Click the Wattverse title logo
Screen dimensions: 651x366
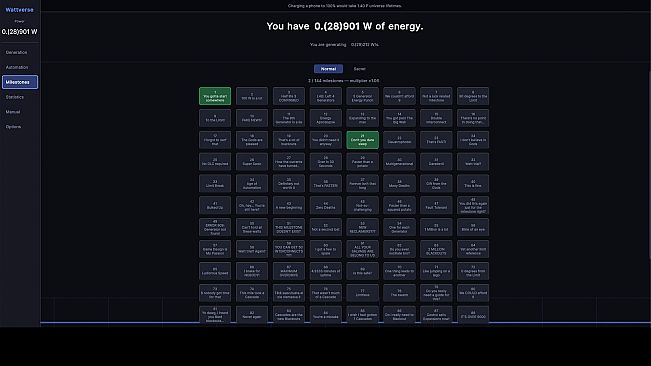coord(20,10)
